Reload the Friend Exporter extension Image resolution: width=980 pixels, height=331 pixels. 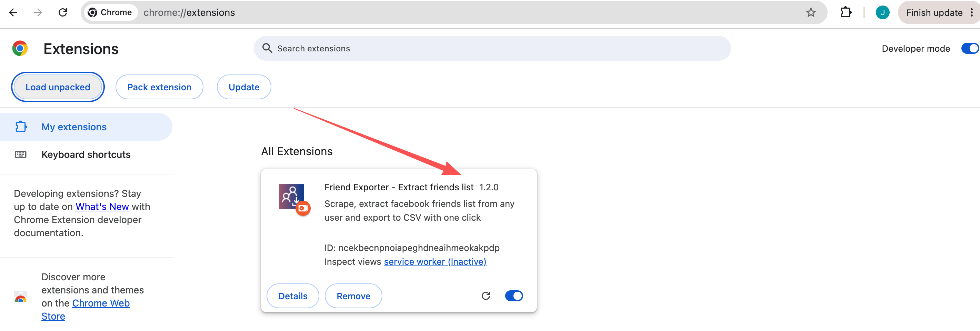click(486, 295)
